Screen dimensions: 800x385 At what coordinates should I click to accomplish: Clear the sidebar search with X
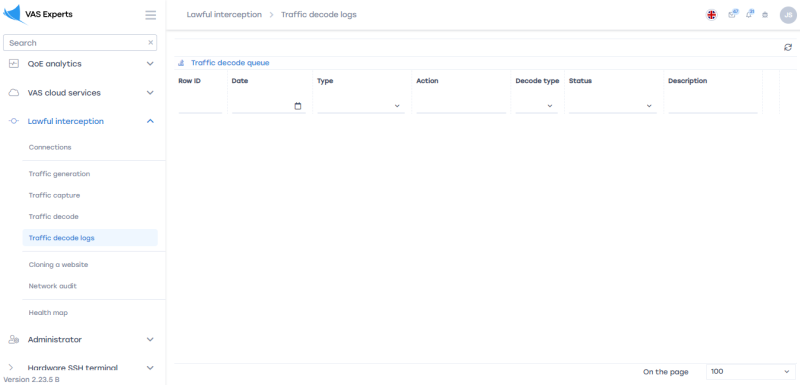(151, 43)
